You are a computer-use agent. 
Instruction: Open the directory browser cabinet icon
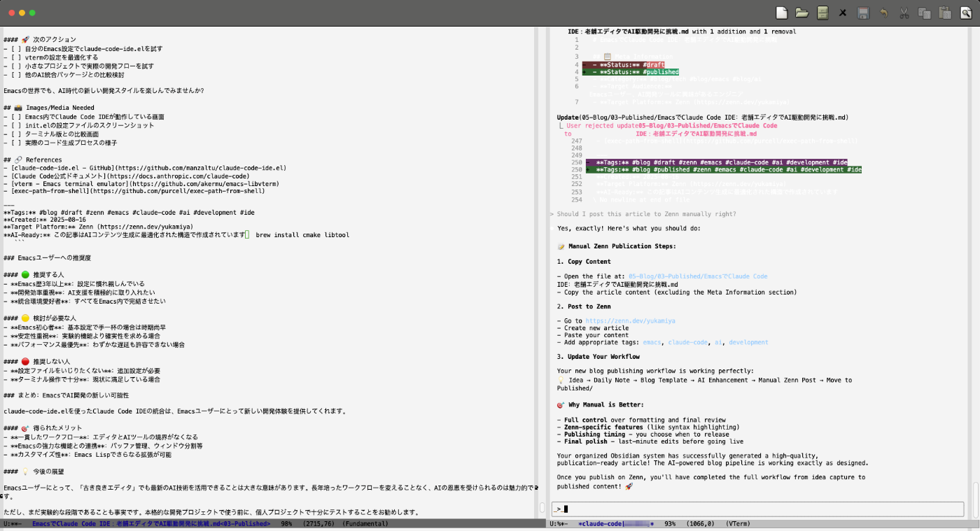pos(822,13)
